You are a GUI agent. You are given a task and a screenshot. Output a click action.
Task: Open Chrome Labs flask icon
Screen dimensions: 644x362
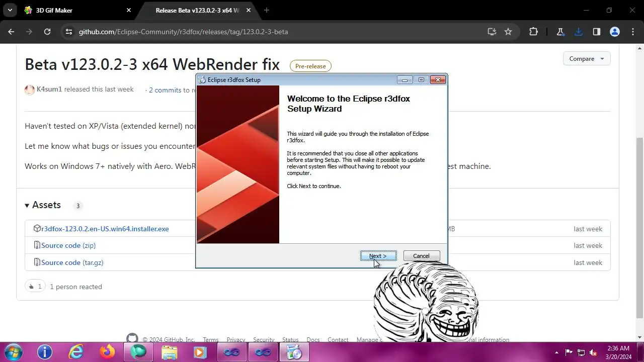point(560,32)
